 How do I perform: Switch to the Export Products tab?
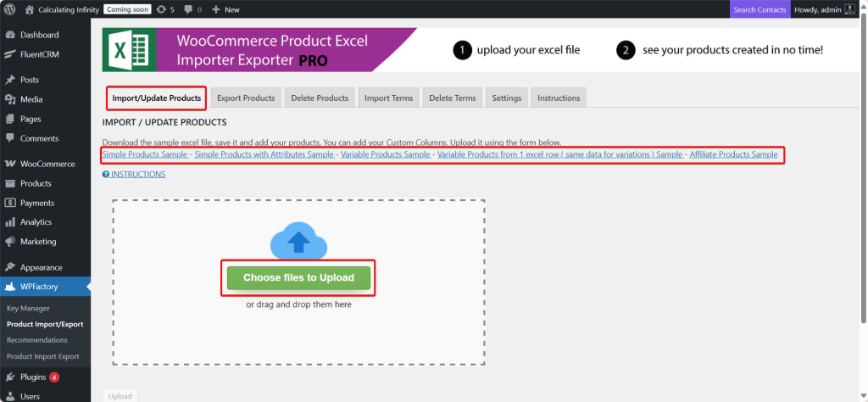tap(246, 98)
